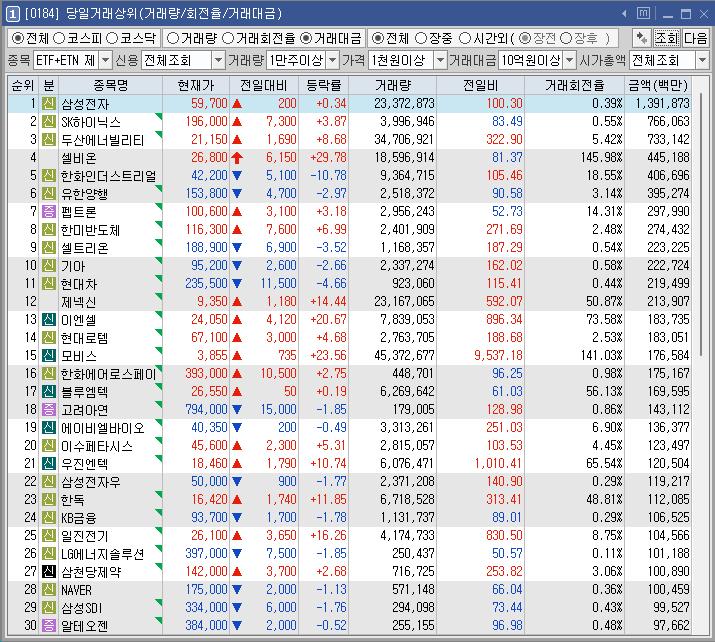The width and height of the screenshot is (715, 642).
Task: Open the 신용 전체조회 dropdown
Action: (219, 60)
